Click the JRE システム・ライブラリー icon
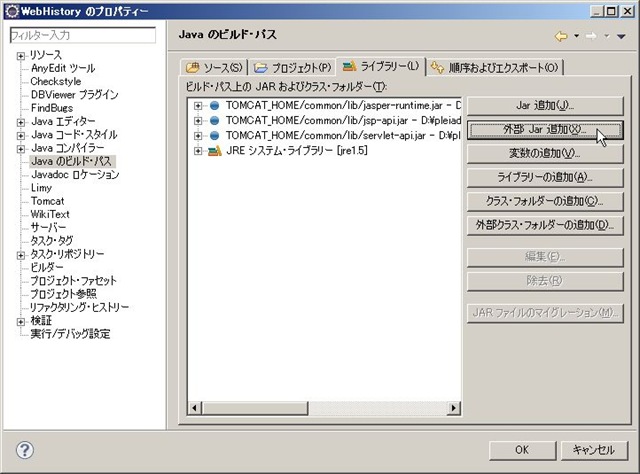640x474 pixels. click(x=215, y=151)
